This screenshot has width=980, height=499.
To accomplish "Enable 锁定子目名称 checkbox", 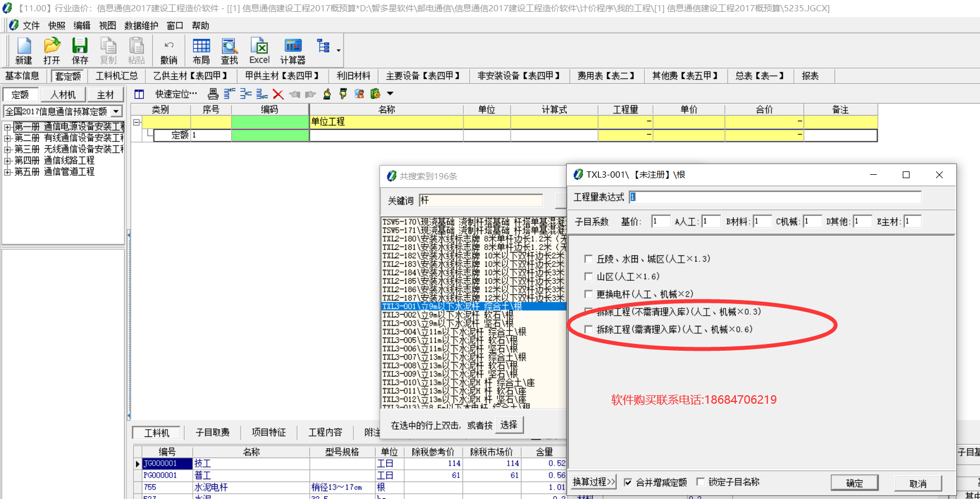I will pos(700,482).
